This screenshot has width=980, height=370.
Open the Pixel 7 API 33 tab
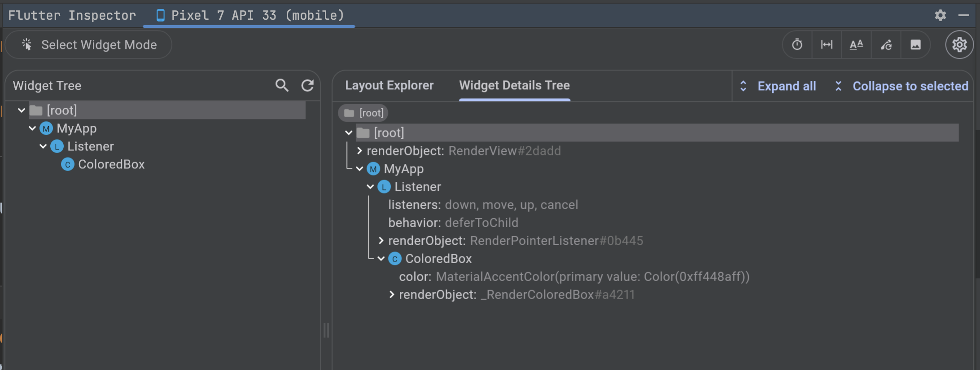(249, 15)
